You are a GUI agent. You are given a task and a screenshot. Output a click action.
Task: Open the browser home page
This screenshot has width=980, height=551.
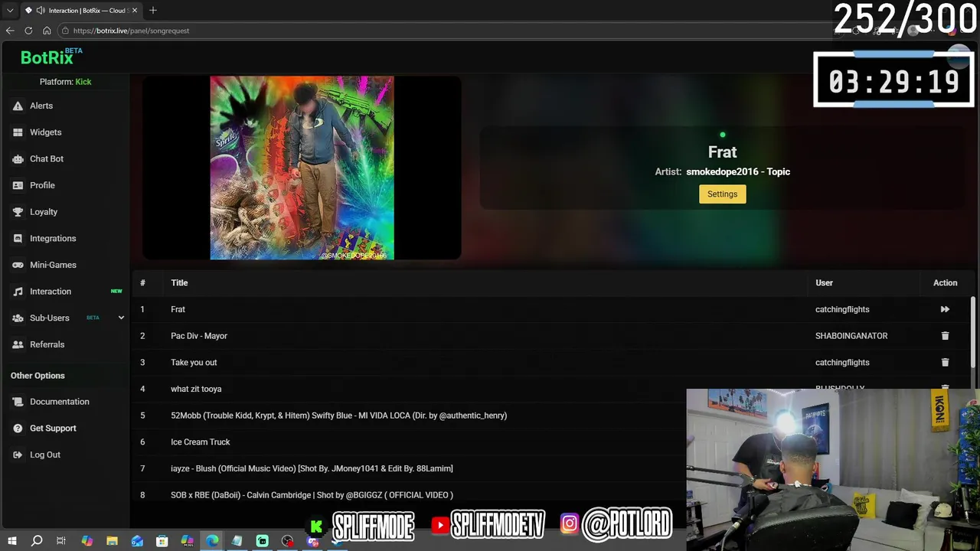47,31
